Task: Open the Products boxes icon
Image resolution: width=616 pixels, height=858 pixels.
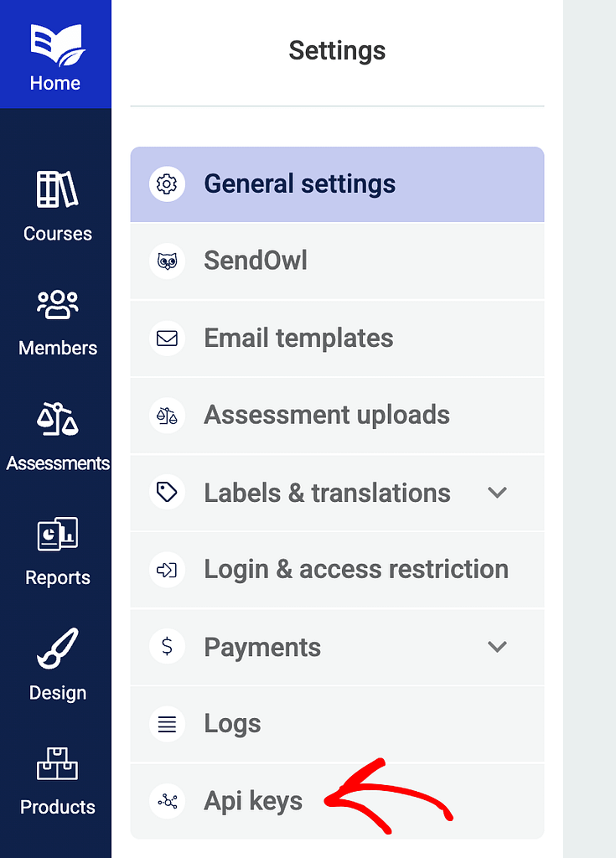Action: pos(58,763)
